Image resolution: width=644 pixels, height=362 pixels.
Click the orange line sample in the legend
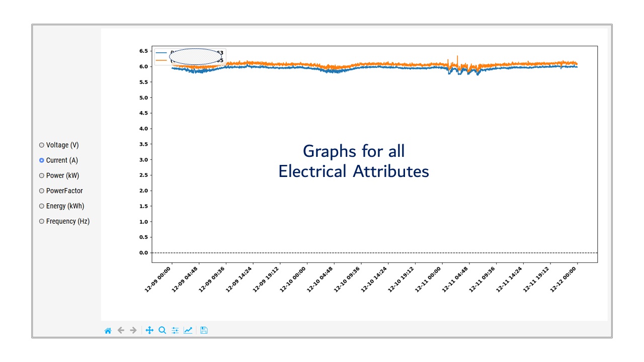pos(161,60)
